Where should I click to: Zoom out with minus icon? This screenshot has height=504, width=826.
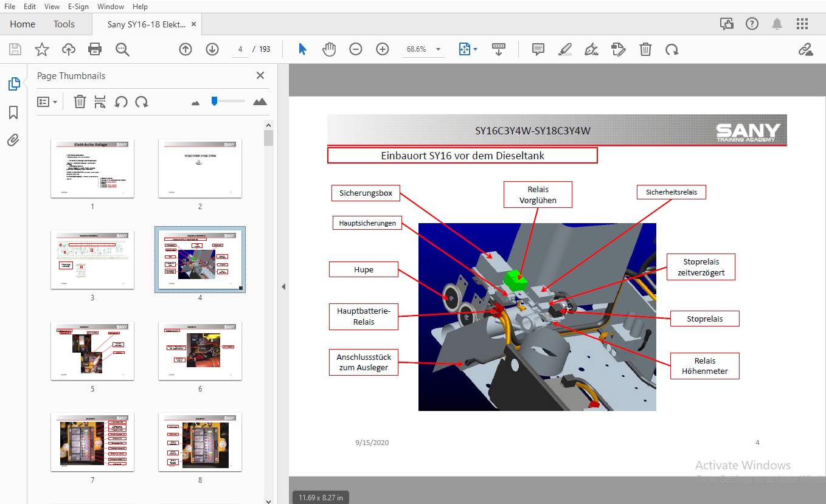356,49
